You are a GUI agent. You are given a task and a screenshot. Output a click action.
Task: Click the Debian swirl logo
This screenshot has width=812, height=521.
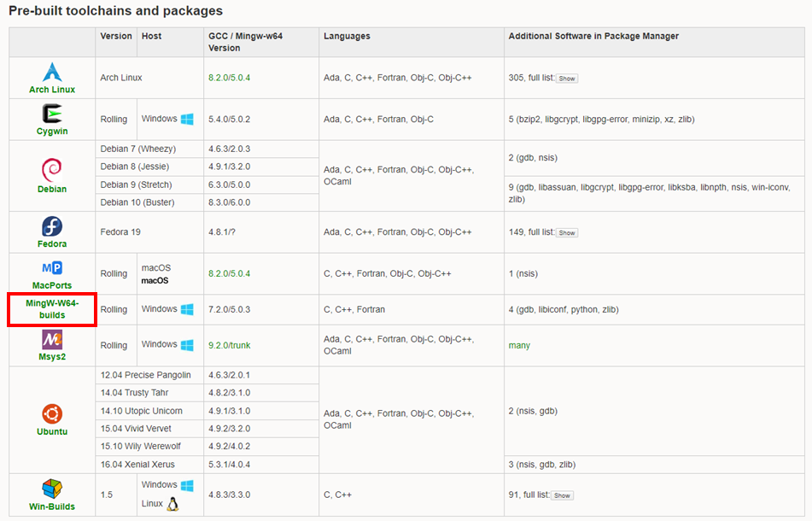tap(52, 170)
